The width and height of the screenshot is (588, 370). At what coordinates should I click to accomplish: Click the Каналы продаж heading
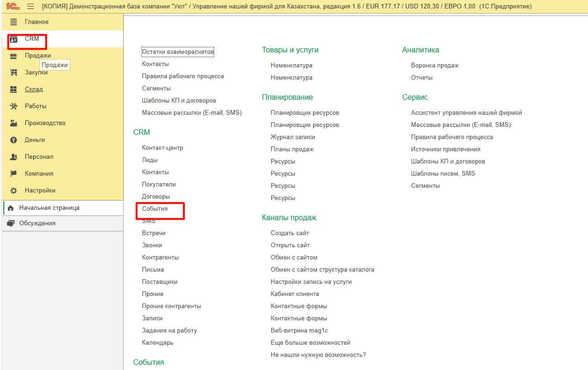click(289, 218)
